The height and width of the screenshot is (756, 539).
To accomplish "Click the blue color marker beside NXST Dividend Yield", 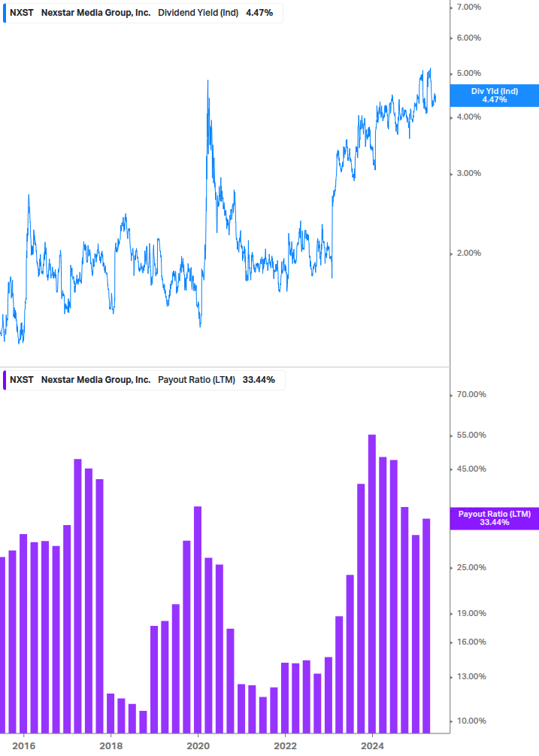I will coord(5,13).
